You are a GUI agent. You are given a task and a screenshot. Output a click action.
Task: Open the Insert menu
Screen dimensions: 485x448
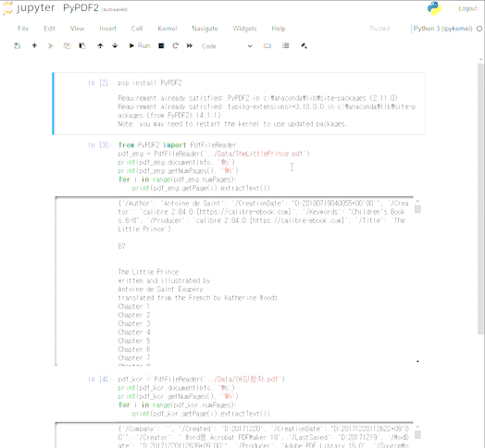[x=107, y=29]
